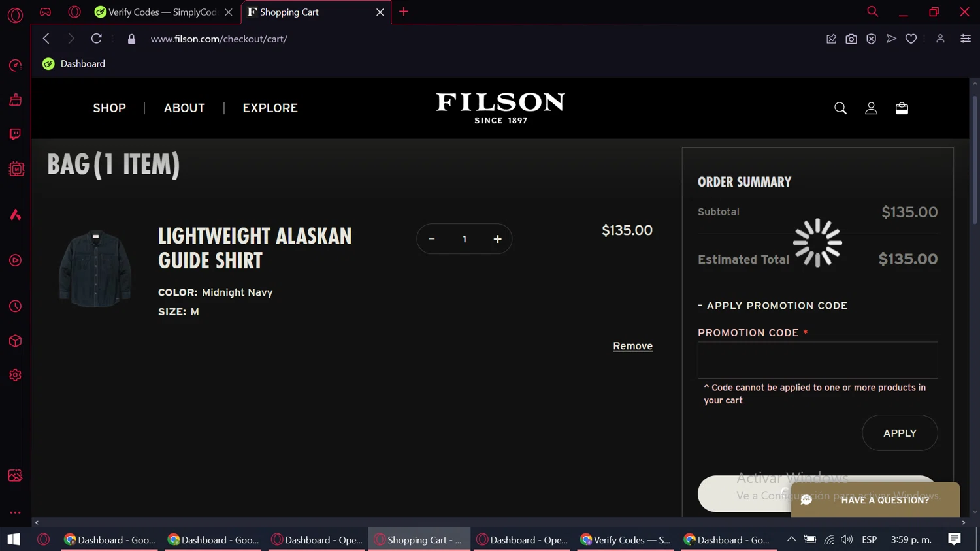
Task: Open Twitch in the Opera sidebar
Action: [16, 134]
